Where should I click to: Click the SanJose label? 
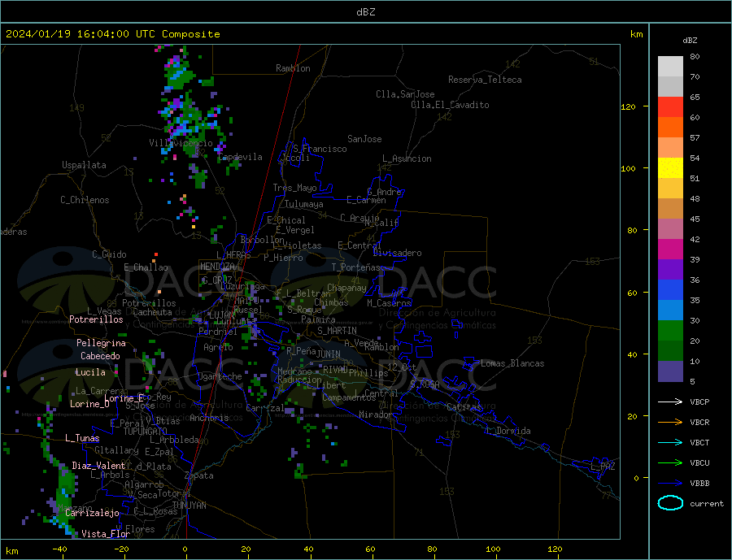pyautogui.click(x=364, y=139)
